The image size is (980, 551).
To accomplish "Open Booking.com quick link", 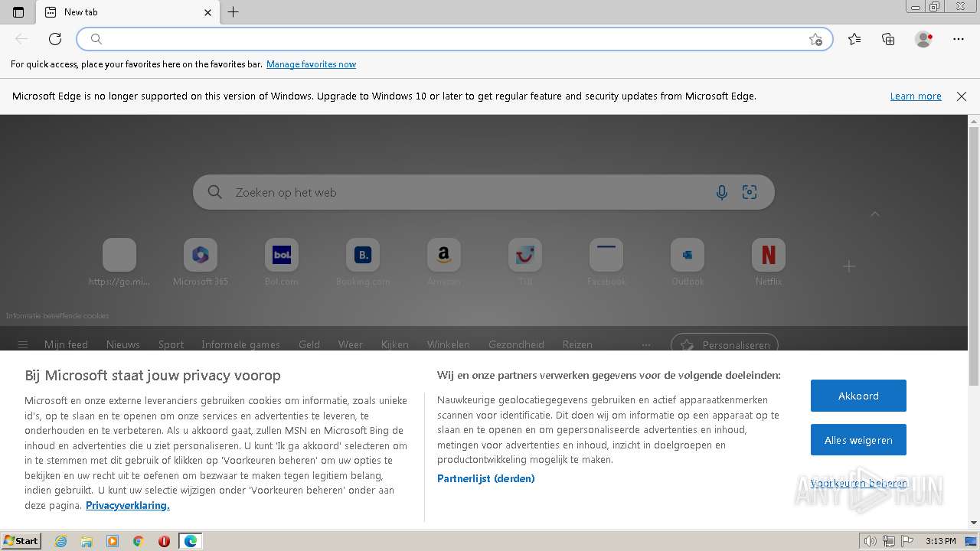I will pyautogui.click(x=363, y=262).
